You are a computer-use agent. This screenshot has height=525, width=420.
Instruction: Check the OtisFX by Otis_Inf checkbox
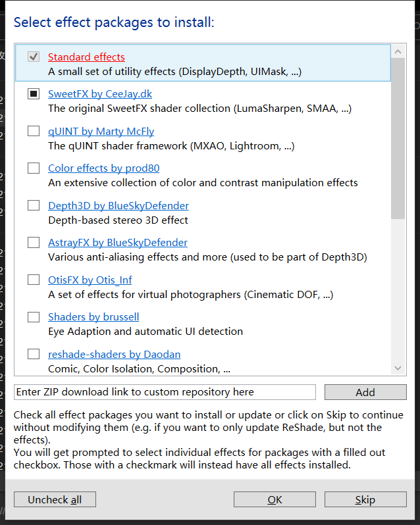(x=34, y=280)
